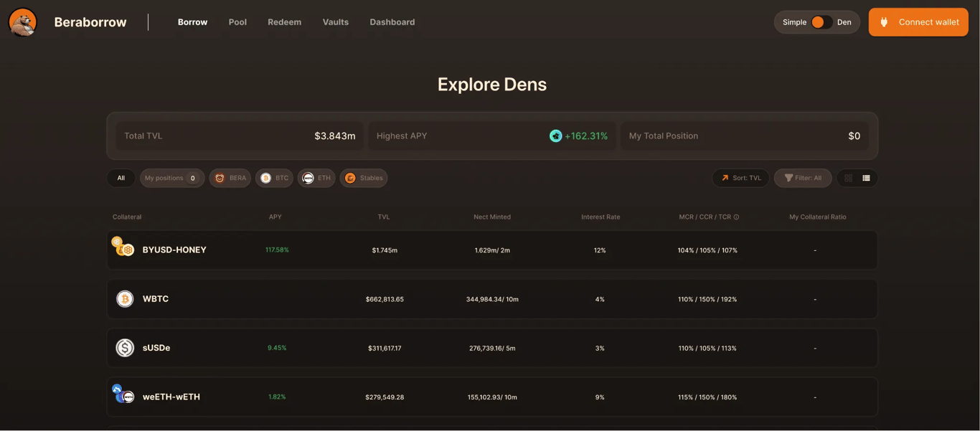Select the ETH collateral filter chip
The height and width of the screenshot is (431, 980).
click(316, 178)
